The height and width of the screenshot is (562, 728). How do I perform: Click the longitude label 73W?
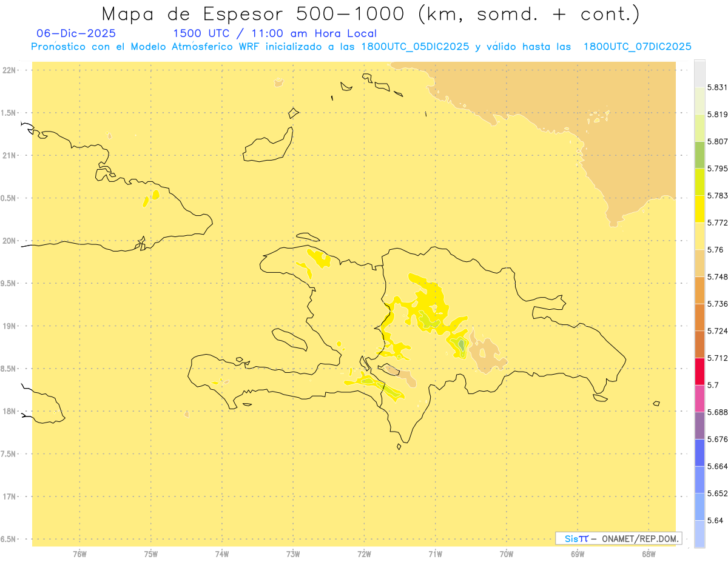click(x=293, y=554)
